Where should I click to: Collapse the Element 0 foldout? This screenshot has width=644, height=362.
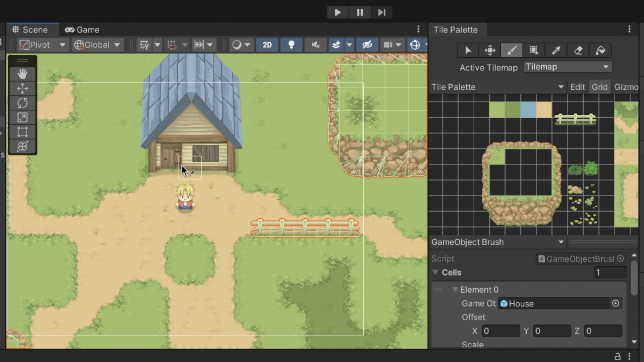click(455, 289)
